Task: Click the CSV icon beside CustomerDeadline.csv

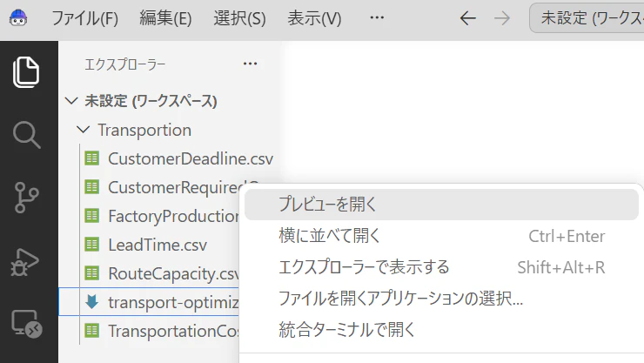Action: click(92, 158)
